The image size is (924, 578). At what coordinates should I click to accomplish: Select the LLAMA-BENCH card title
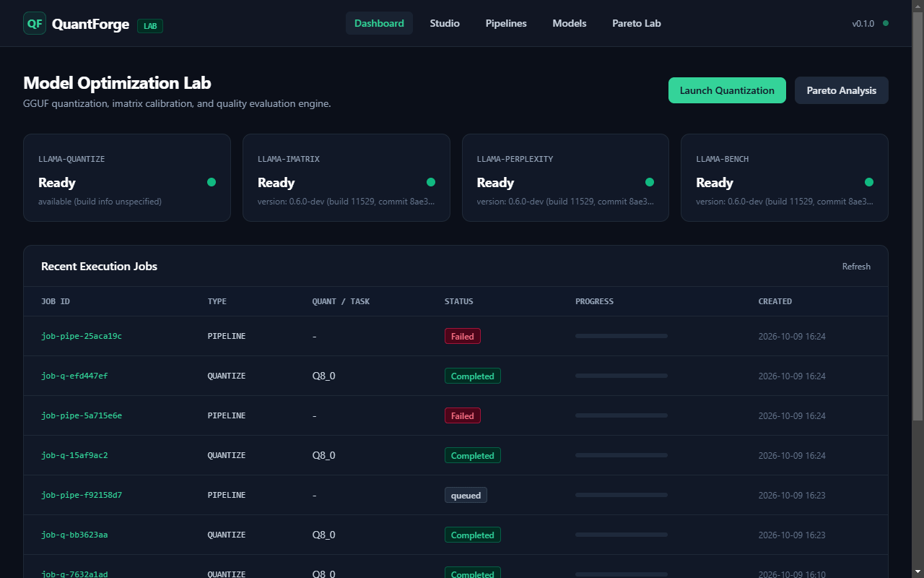723,159
